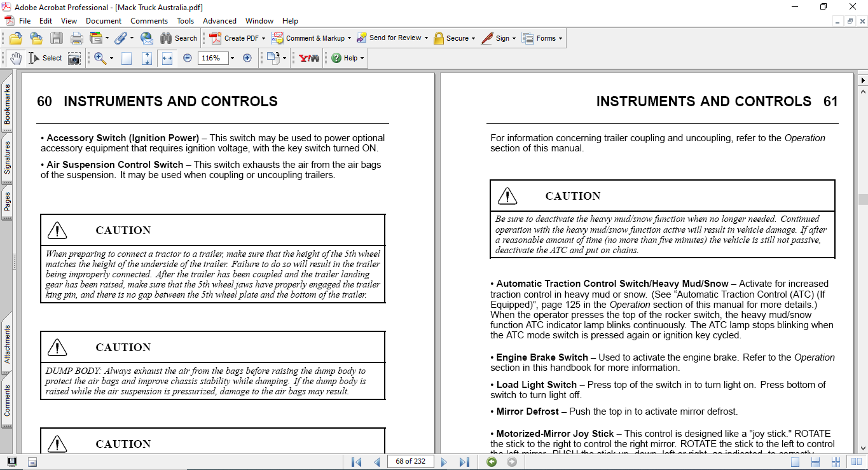Expand the rotate view dropdown arrow
This screenshot has width=868, height=470.
click(x=284, y=58)
